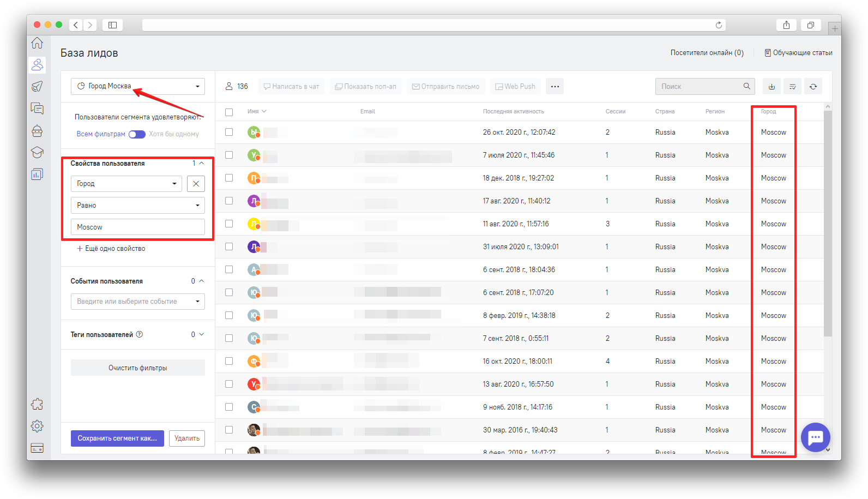Click Показать поп-ап action
Screen dimensions: 868x499
coord(366,86)
